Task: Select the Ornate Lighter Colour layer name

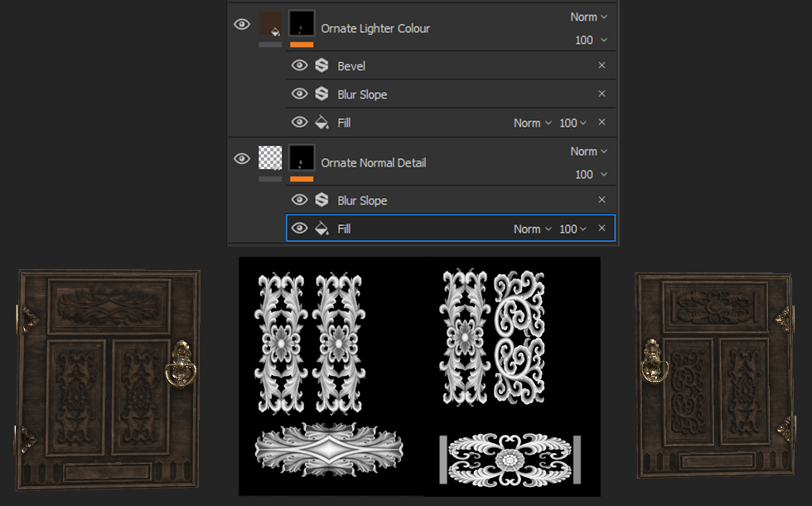Action: 375,28
